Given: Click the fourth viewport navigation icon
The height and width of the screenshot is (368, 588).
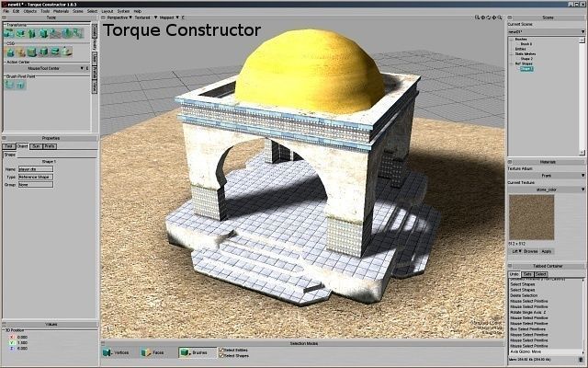Looking at the screenshot, I should (x=494, y=17).
